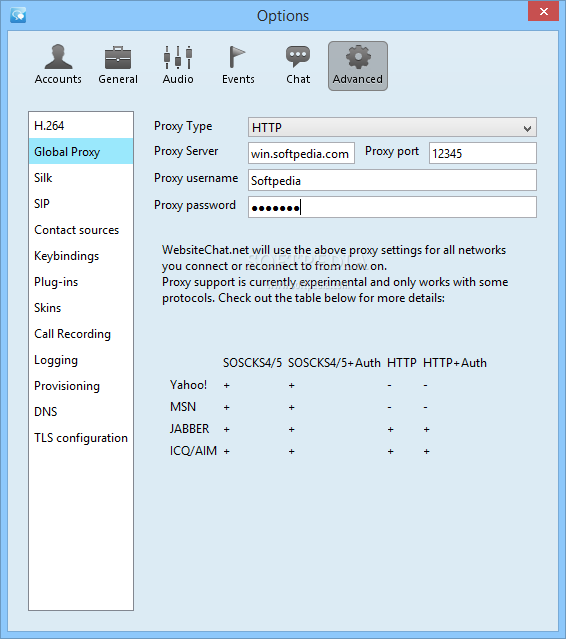Screen dimensions: 566x639
Task: Click the Proxy Server label
Action: [x=186, y=151]
